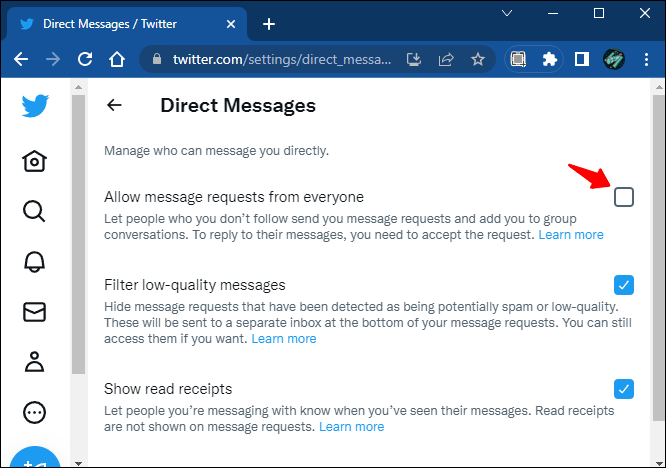Disable Show read receipts checkbox
The width and height of the screenshot is (666, 468).
click(624, 389)
